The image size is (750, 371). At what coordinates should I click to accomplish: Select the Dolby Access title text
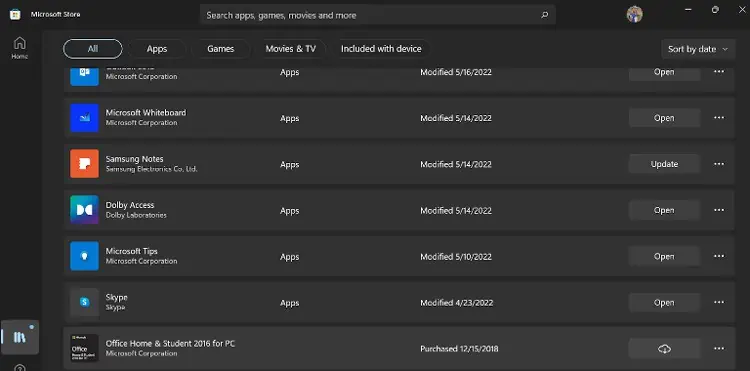[x=130, y=205]
